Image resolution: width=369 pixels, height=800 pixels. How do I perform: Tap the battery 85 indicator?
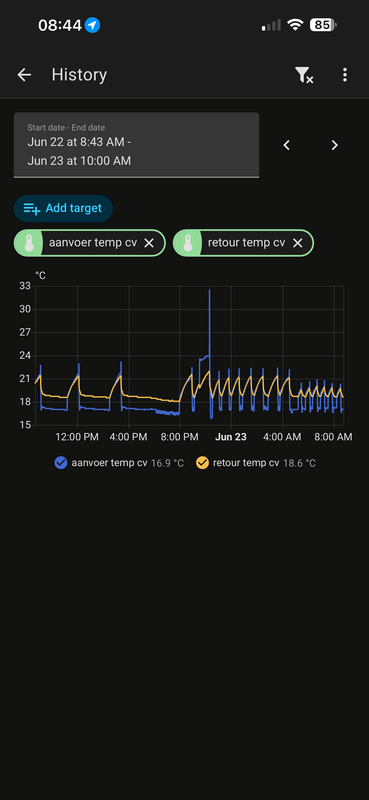pos(323,24)
